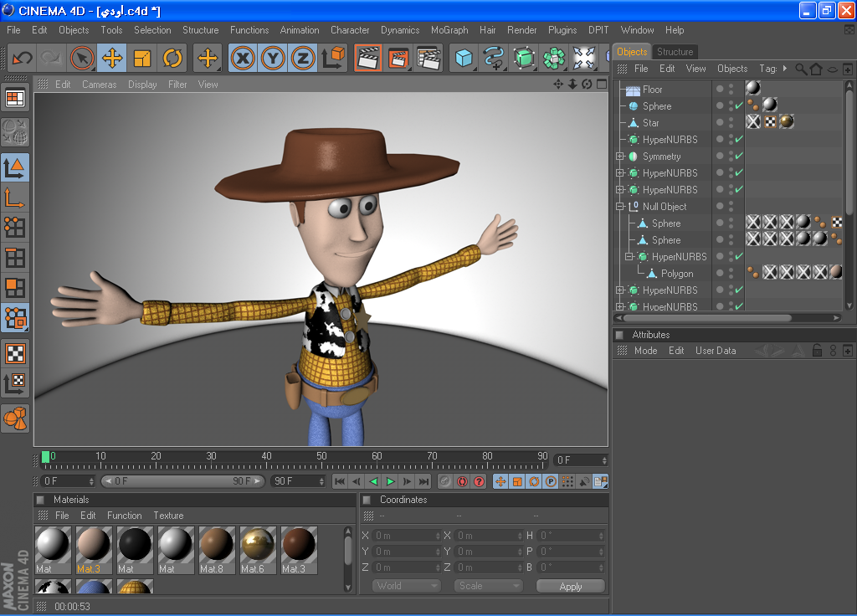Viewport: 857px width, 616px height.
Task: Click the X position input field
Action: coord(406,536)
